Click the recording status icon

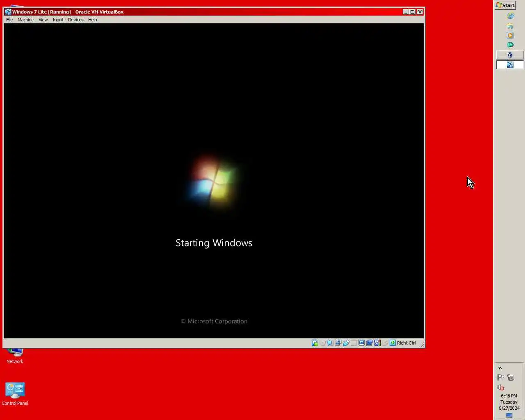tap(369, 343)
